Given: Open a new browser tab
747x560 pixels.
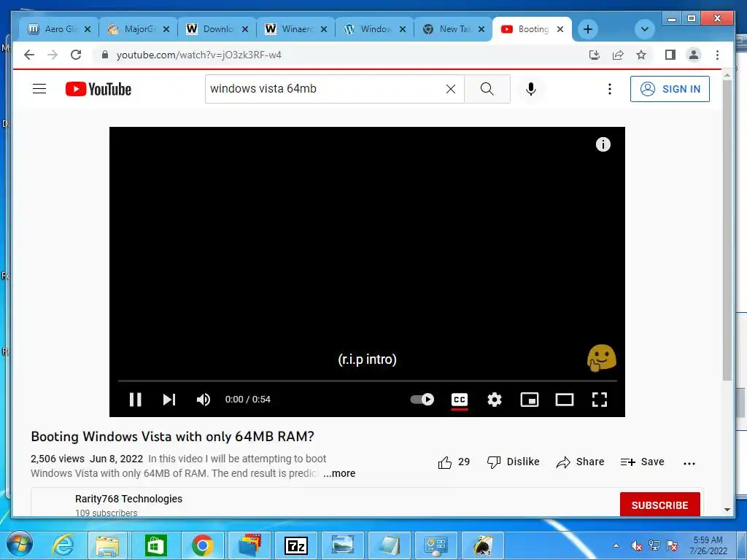Looking at the screenshot, I should click(x=587, y=29).
